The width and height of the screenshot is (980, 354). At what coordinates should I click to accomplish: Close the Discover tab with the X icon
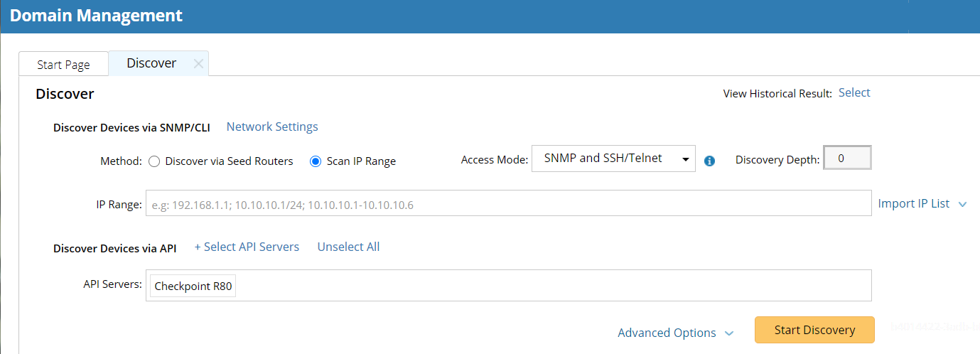(x=198, y=64)
